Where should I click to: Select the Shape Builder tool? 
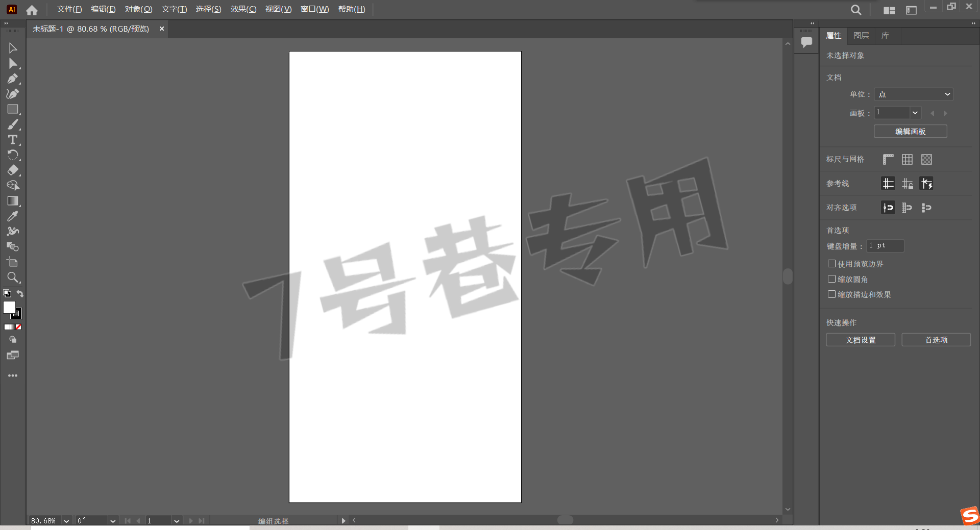[x=13, y=186]
